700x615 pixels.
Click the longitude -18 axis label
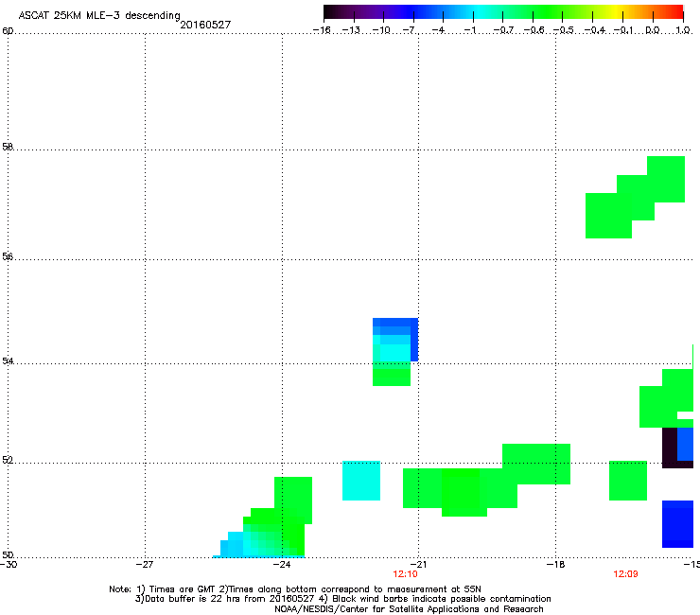(x=555, y=565)
